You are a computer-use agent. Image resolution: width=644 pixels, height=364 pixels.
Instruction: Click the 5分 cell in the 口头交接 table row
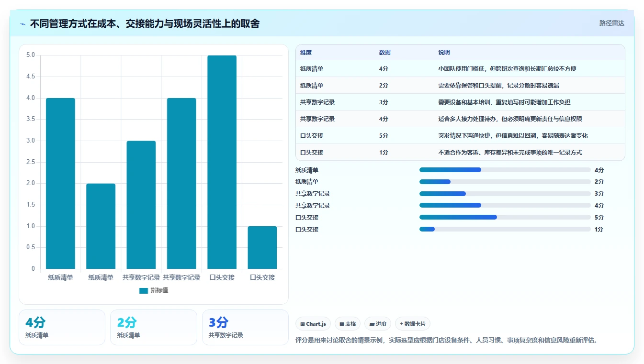click(x=384, y=136)
